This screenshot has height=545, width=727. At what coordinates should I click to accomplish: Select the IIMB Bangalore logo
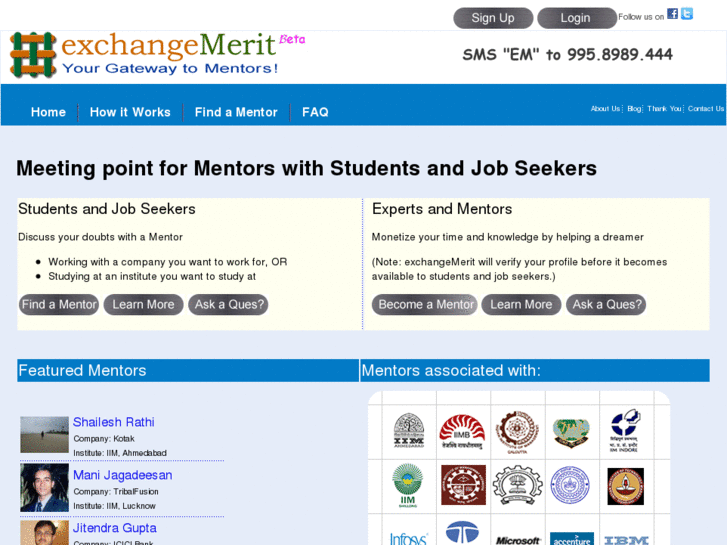462,431
